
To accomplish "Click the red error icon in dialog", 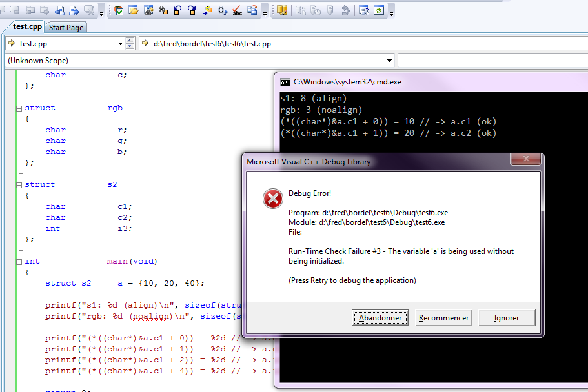I will click(x=272, y=199).
